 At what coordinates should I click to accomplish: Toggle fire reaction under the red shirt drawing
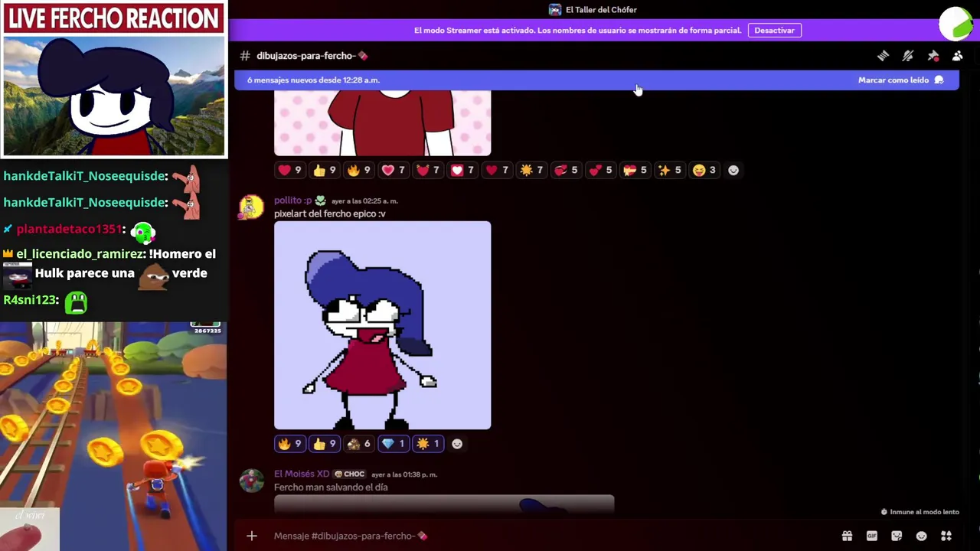pos(358,170)
